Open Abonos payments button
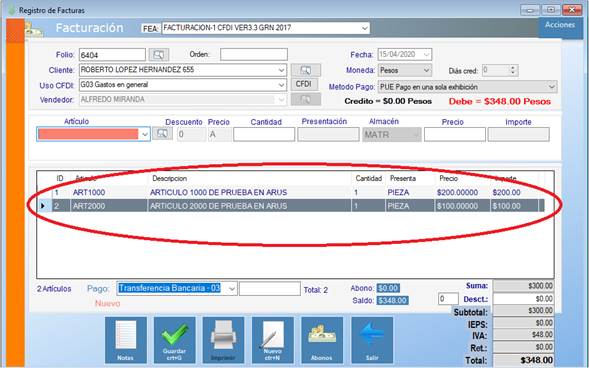 click(322, 340)
